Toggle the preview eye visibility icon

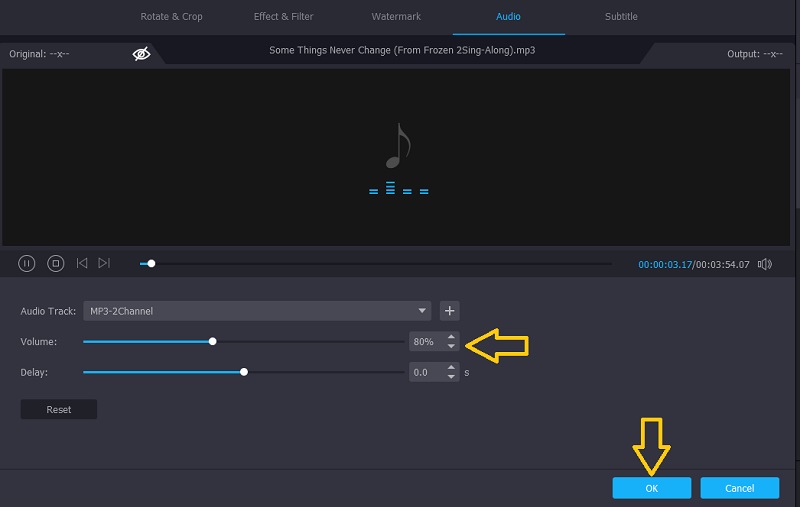pos(142,54)
